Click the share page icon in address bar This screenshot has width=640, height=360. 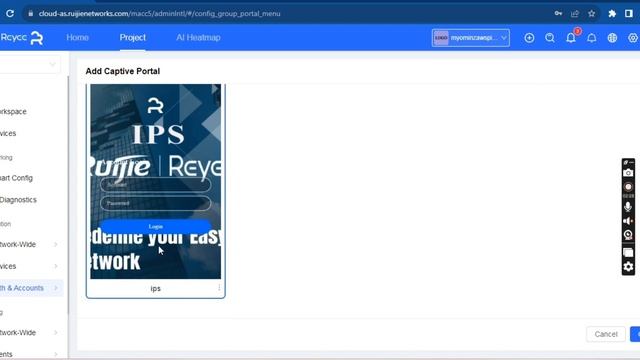click(x=575, y=13)
